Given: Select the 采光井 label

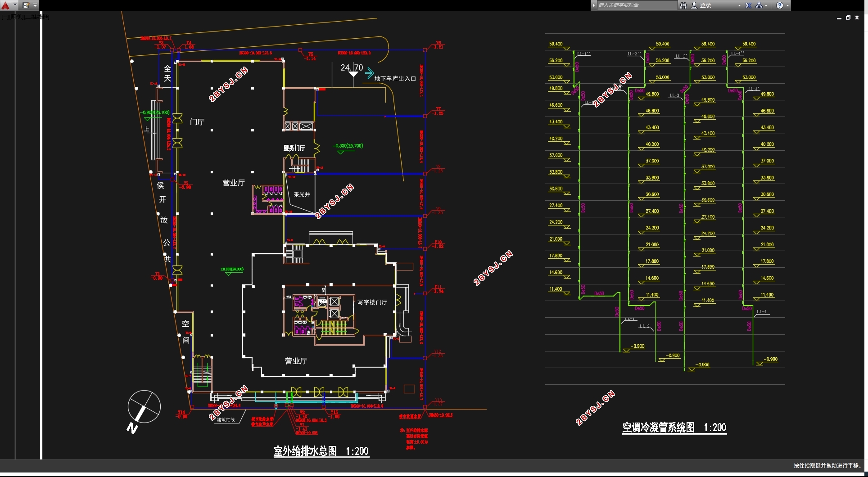Looking at the screenshot, I should coord(302,194).
